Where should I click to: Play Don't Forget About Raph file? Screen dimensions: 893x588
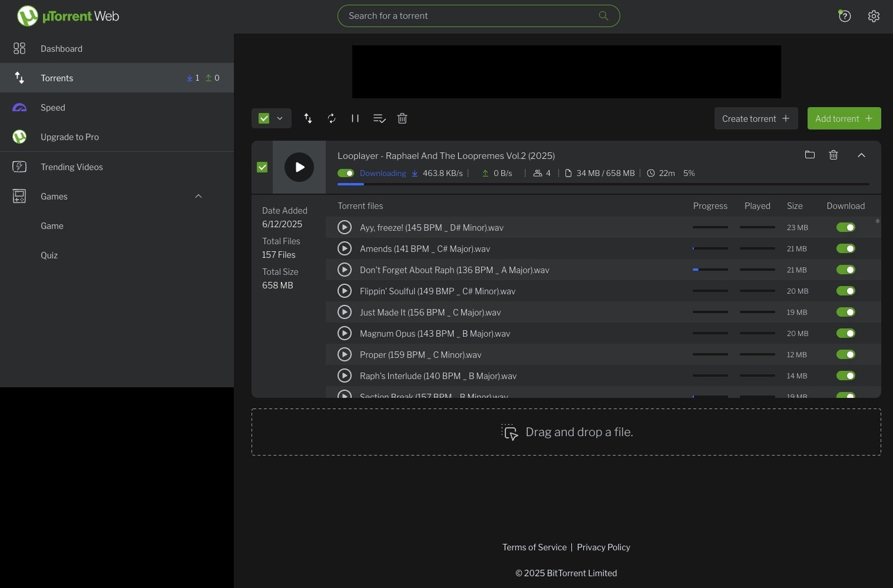click(x=345, y=270)
